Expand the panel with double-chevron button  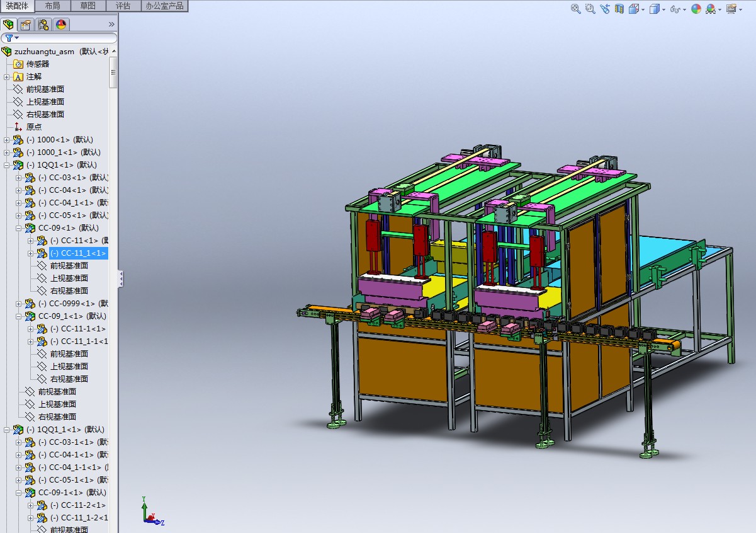point(111,25)
